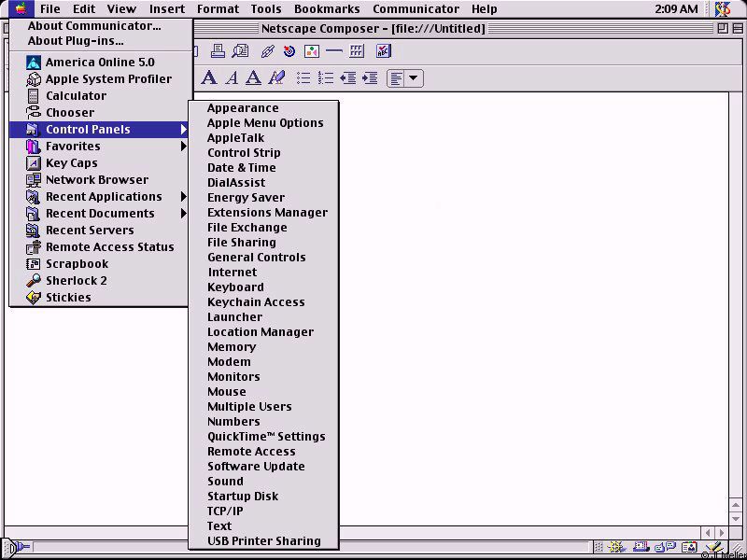Choose Extensions Manager from Control Panels

coord(267,213)
